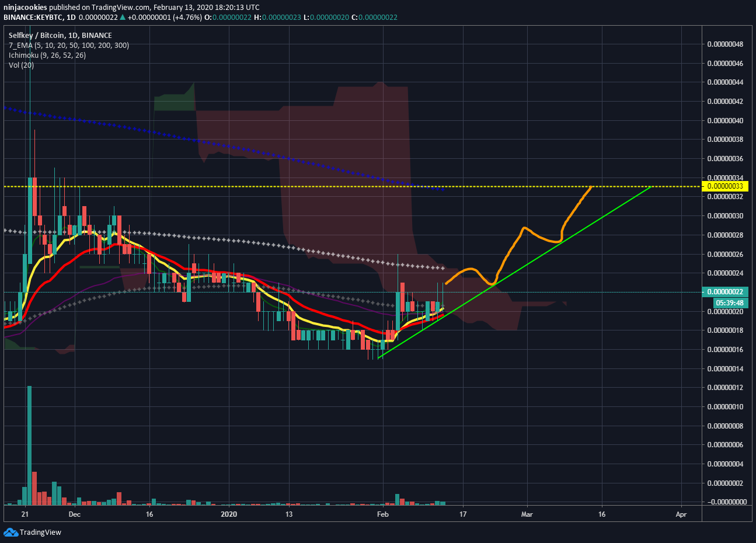The height and width of the screenshot is (543, 756).
Task: Select the blue dotted descending EMA line
Action: pos(224,148)
